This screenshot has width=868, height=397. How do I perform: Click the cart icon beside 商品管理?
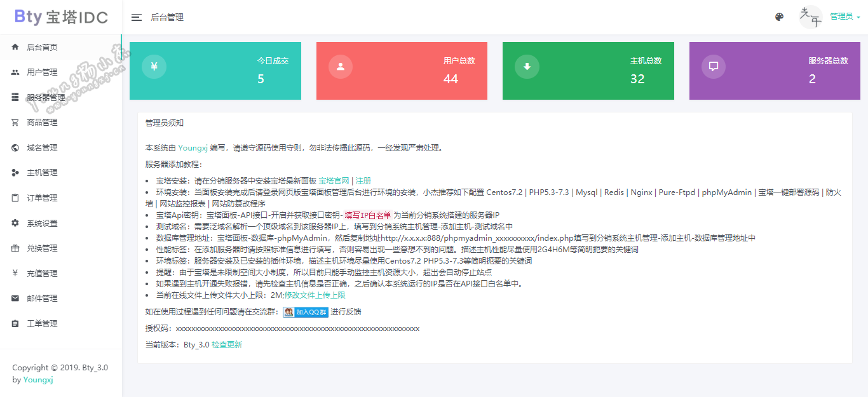click(15, 123)
